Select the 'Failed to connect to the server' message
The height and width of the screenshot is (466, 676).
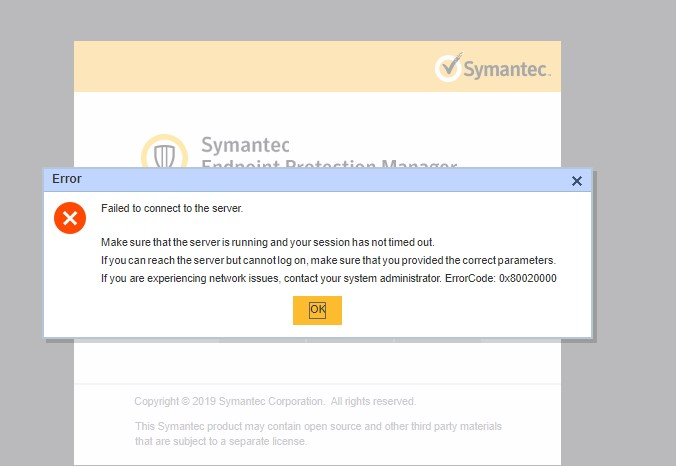(x=172, y=208)
